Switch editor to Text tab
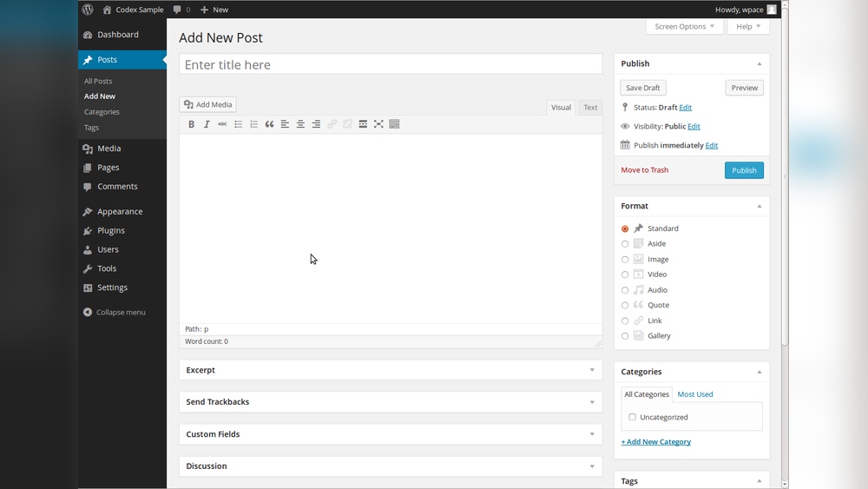The width and height of the screenshot is (868, 489). [590, 108]
